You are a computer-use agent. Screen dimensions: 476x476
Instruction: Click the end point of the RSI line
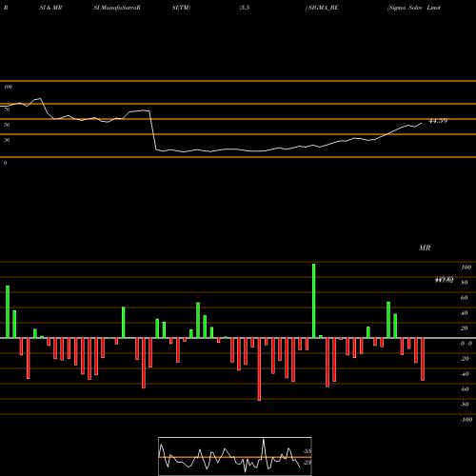click(x=422, y=123)
